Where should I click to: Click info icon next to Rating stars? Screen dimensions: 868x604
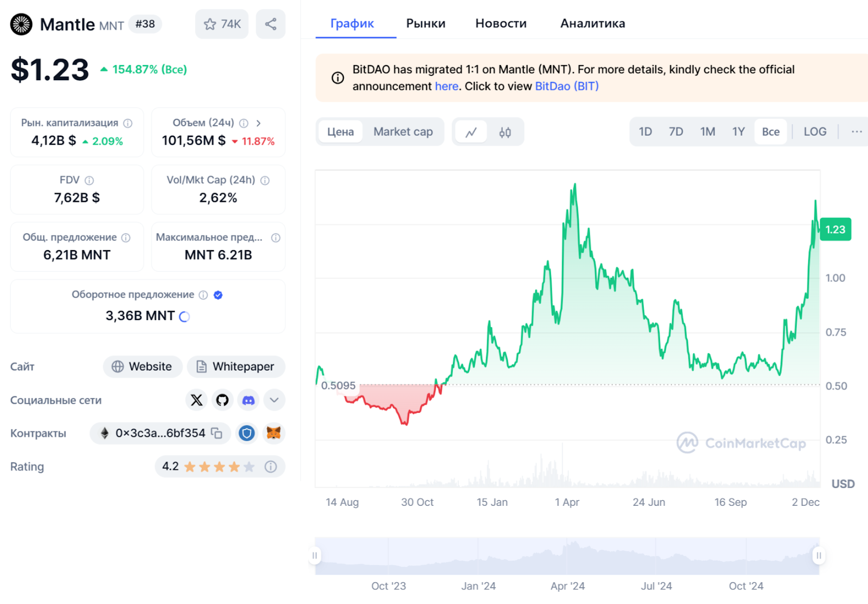(271, 467)
